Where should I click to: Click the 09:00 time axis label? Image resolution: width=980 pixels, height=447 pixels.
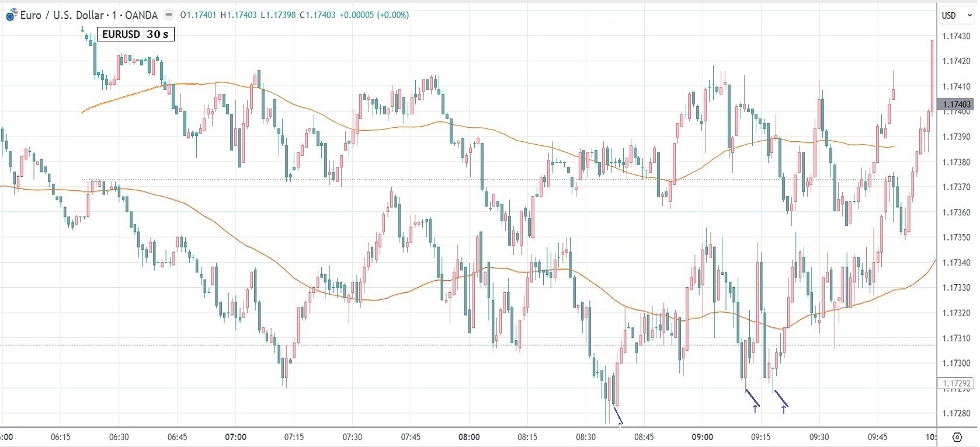tap(702, 437)
